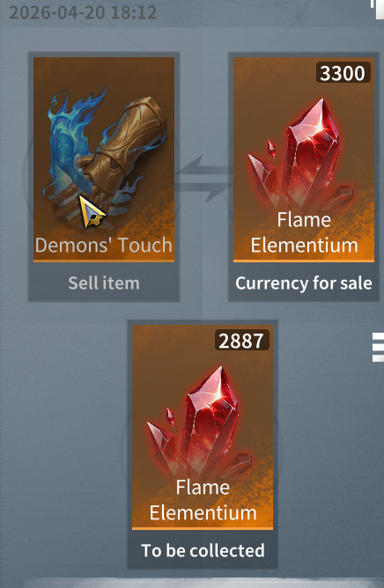This screenshot has height=588, width=384.
Task: Click the 3300 amount badge
Action: (x=343, y=73)
